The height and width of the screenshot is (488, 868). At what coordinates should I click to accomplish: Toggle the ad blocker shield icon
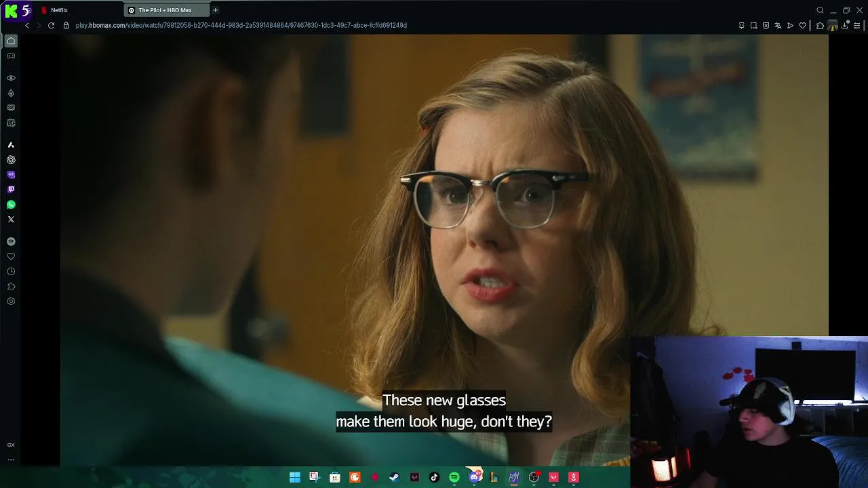(x=766, y=26)
